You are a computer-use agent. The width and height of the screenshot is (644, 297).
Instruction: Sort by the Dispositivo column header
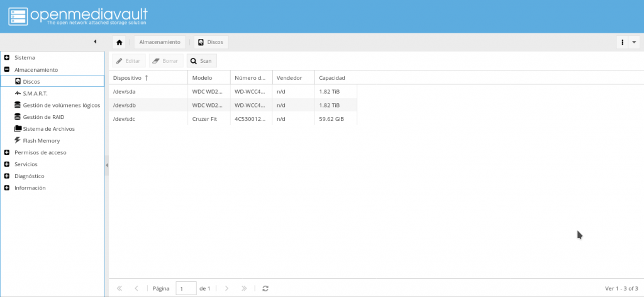(148, 77)
